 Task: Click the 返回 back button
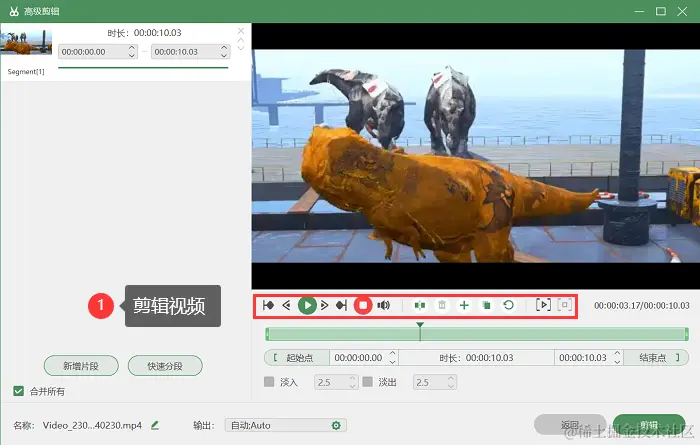tap(570, 425)
